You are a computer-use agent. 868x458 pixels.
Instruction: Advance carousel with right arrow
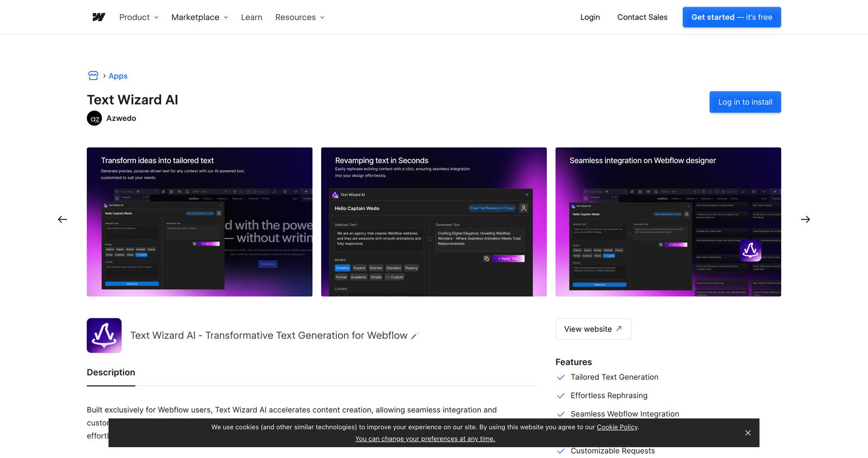805,220
